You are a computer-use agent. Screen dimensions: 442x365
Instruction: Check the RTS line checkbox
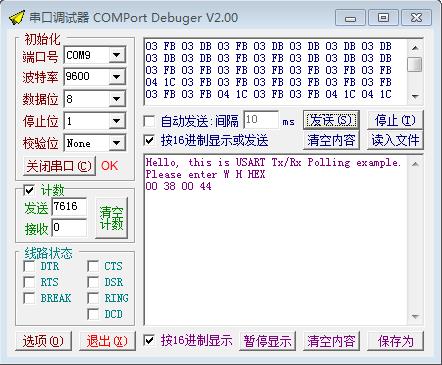tap(29, 282)
